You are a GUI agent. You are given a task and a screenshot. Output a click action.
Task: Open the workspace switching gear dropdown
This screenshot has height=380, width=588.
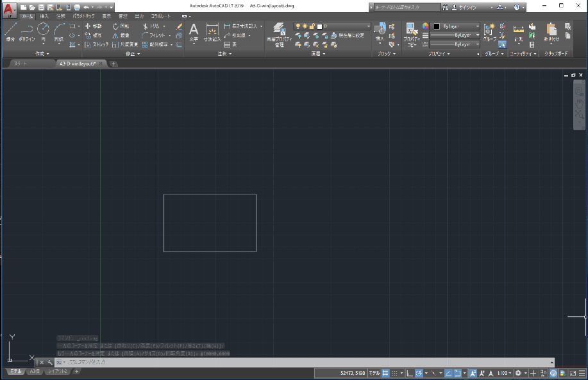click(521, 373)
